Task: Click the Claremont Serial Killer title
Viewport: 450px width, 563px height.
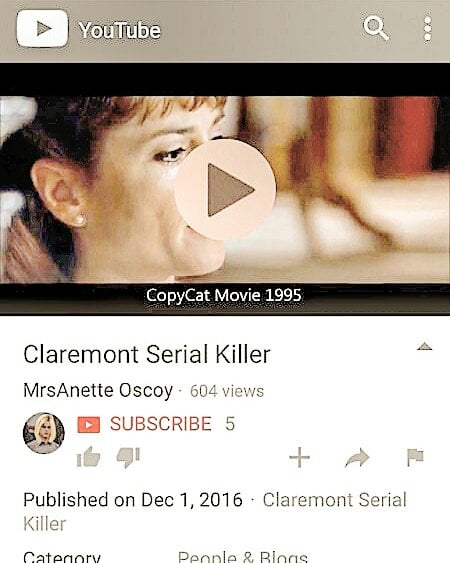Action: coord(147,354)
